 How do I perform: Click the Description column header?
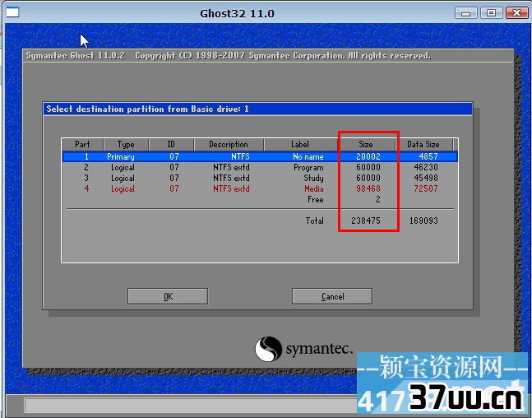pos(229,144)
